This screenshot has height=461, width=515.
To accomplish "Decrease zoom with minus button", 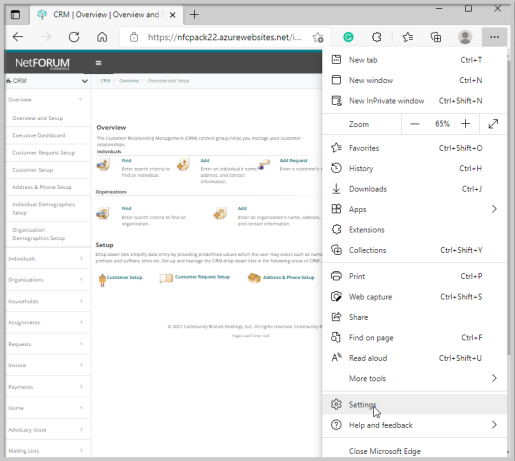I will [414, 124].
